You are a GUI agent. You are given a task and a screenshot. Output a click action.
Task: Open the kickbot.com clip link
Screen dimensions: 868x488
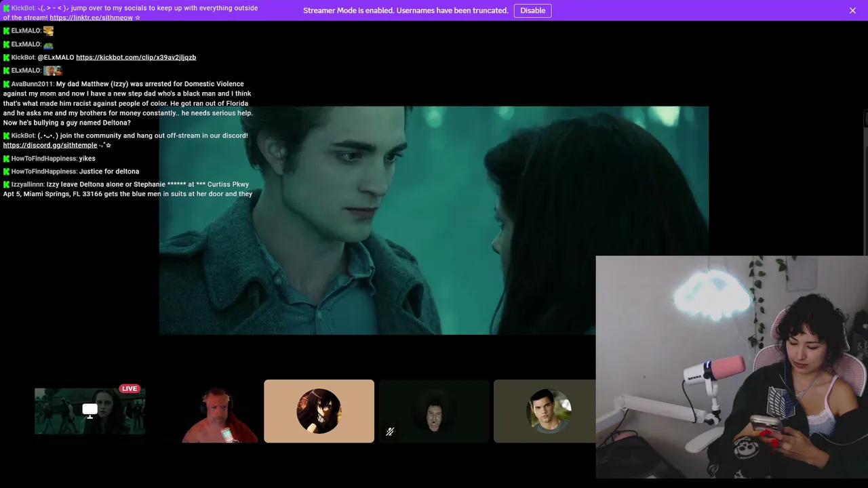[x=136, y=58]
